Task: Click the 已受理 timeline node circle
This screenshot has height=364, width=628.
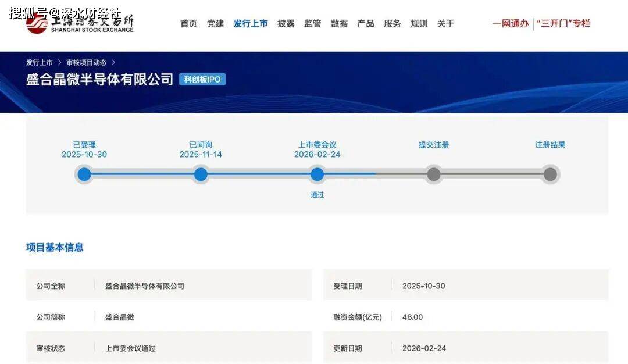Action: click(84, 174)
